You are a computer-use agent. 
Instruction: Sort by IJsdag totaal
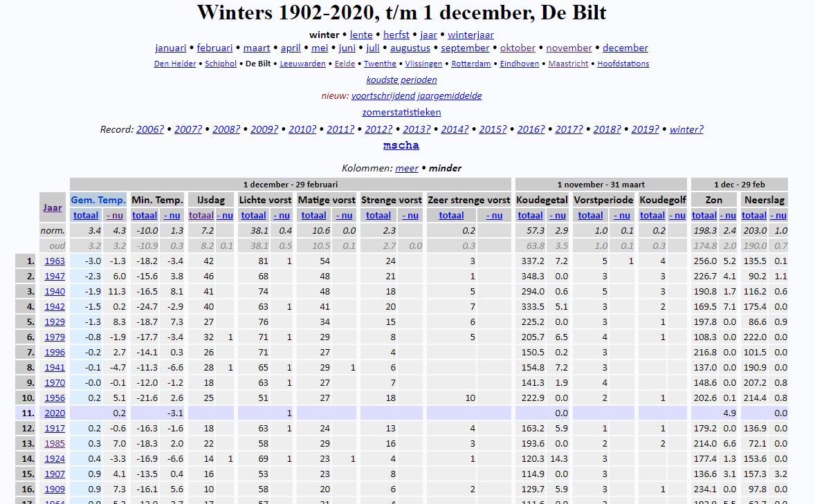[201, 215]
